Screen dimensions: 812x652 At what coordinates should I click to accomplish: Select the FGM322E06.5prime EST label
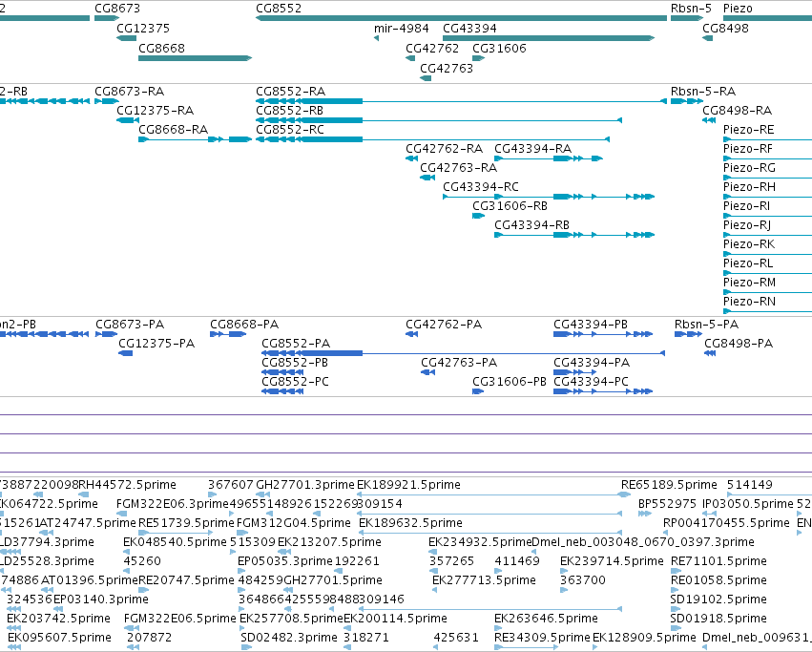pyautogui.click(x=179, y=619)
